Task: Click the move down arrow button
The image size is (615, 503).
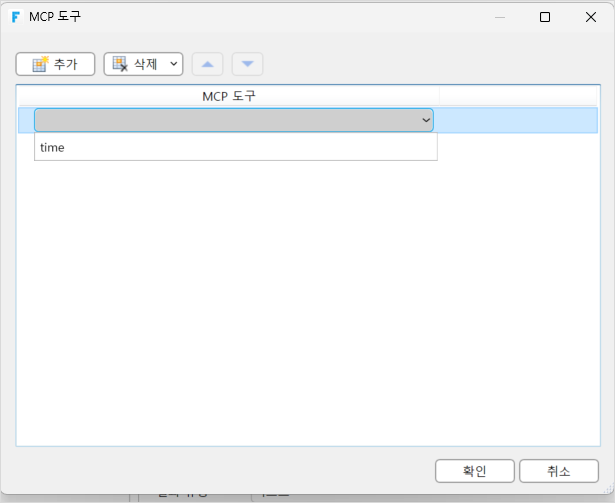Action: (x=247, y=64)
